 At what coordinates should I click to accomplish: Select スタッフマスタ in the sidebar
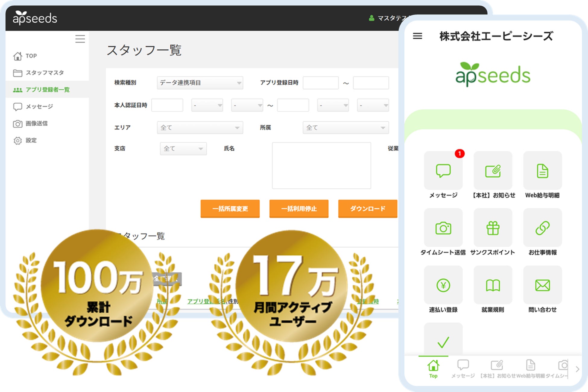[x=44, y=73]
